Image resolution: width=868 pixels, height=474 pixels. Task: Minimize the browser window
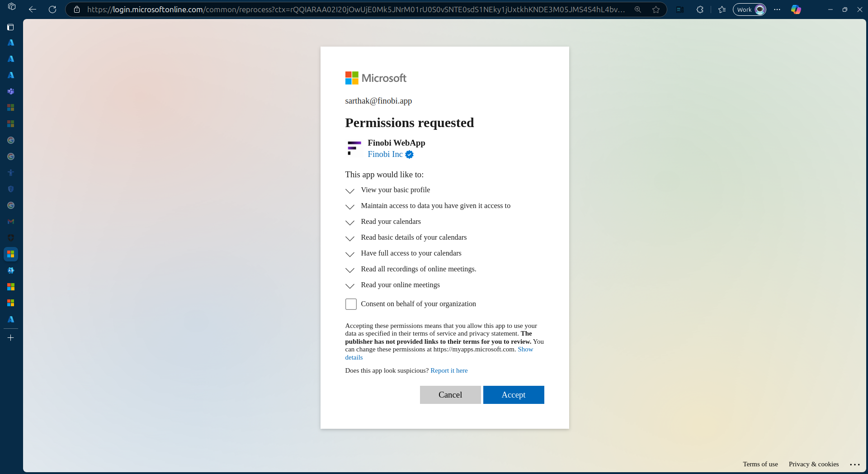tap(830, 9)
